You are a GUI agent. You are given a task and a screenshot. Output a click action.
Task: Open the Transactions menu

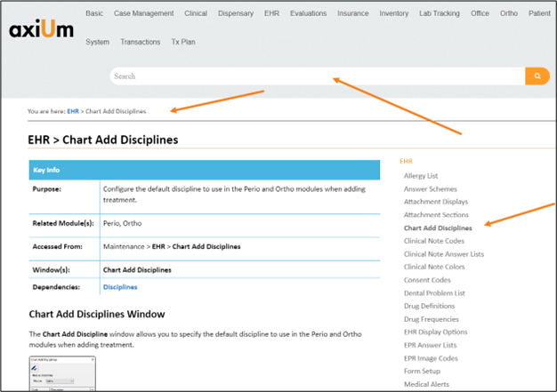[141, 42]
